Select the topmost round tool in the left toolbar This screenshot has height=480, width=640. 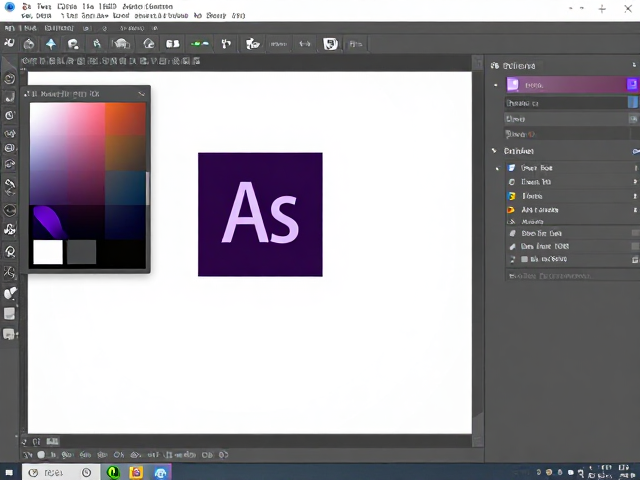pos(9,78)
